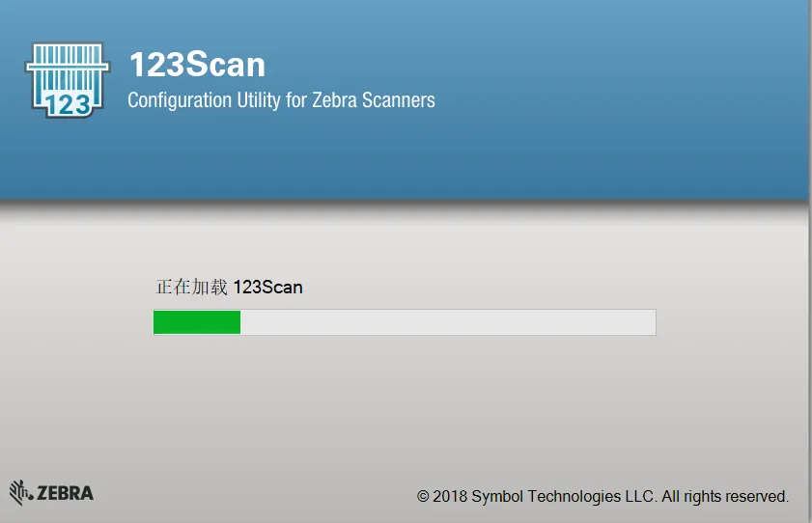The height and width of the screenshot is (523, 812).
Task: Click the green filled progress bar segment
Action: tap(197, 322)
